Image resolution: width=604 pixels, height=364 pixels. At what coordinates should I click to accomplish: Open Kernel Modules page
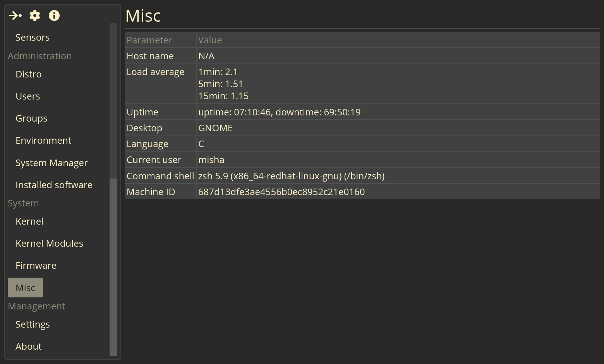click(x=49, y=244)
